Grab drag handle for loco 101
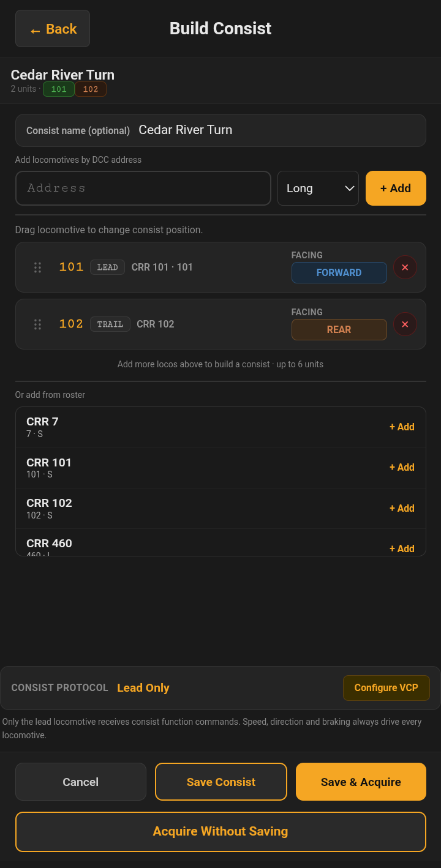Screen dimensions: 441x868 (x=37, y=268)
